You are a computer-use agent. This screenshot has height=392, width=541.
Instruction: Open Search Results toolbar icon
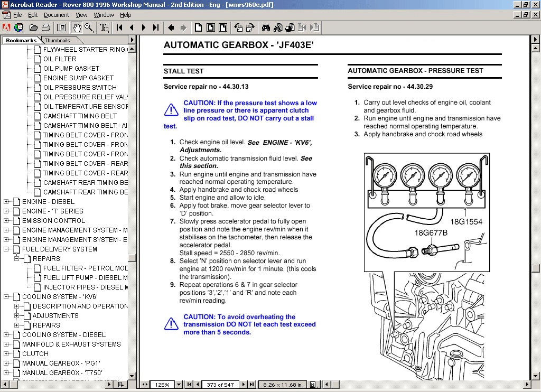(290, 27)
